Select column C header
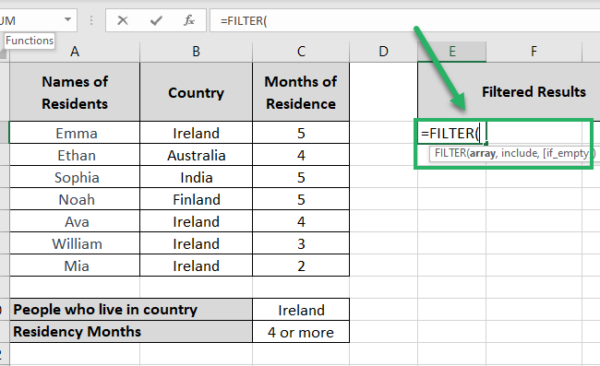Screen dimensions: 600x366 tap(301, 51)
